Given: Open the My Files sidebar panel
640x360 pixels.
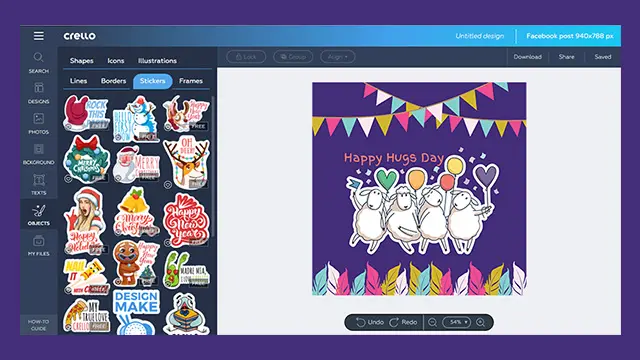Looking at the screenshot, I should pyautogui.click(x=39, y=246).
